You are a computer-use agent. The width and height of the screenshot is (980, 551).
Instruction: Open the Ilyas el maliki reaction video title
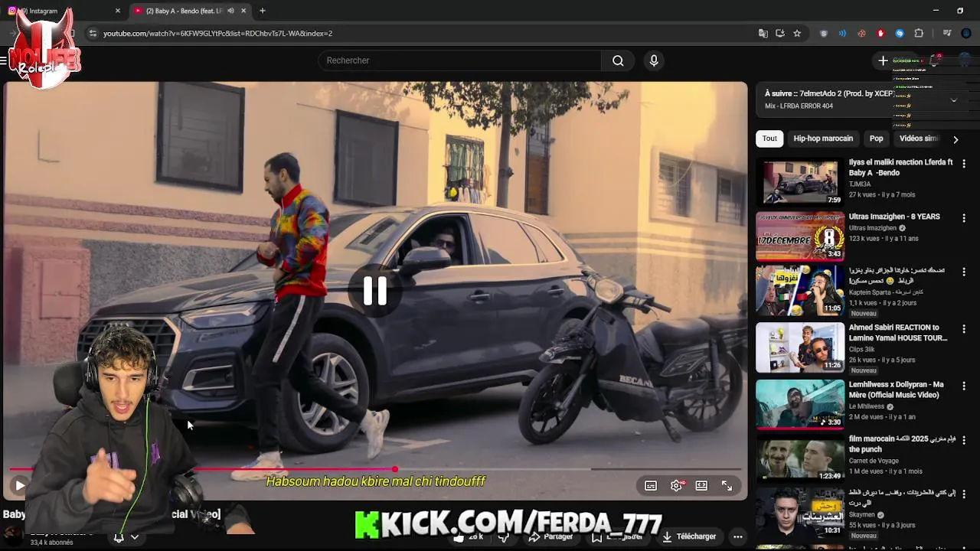[901, 168]
